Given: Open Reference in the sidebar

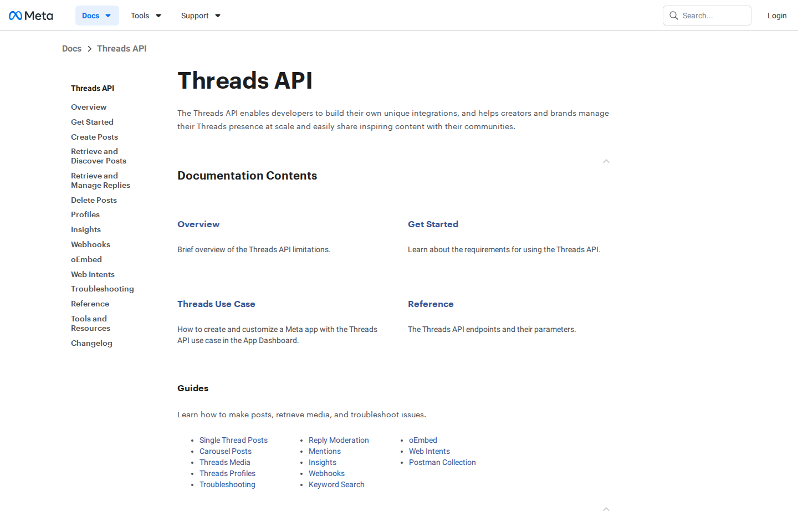Looking at the screenshot, I should (90, 304).
